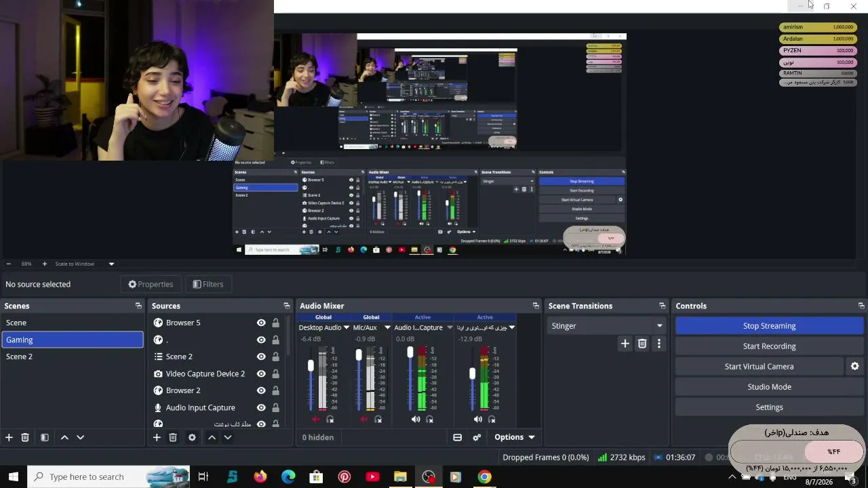Hide the Video Capture Device 2 source
This screenshot has width=868, height=488.
[261, 373]
